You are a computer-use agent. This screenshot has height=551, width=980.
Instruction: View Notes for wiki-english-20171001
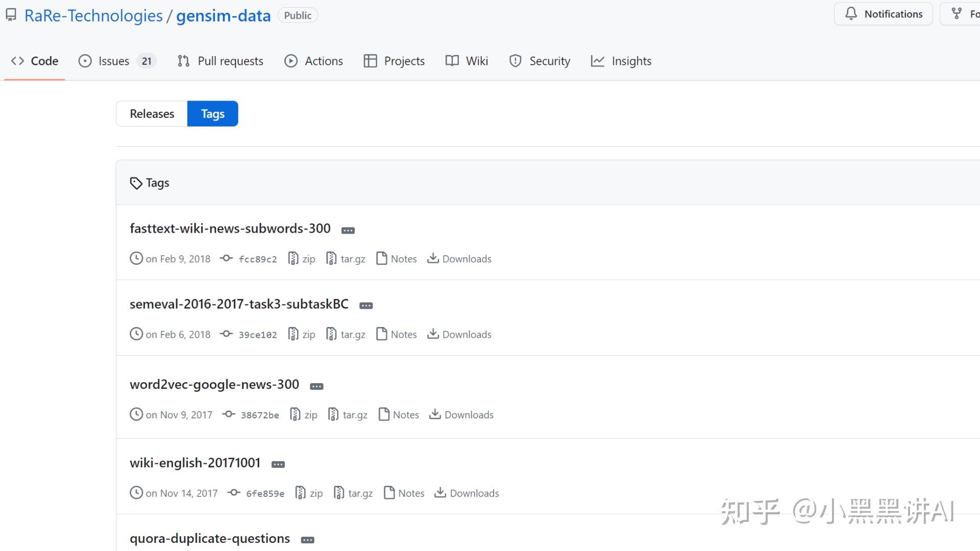click(404, 493)
